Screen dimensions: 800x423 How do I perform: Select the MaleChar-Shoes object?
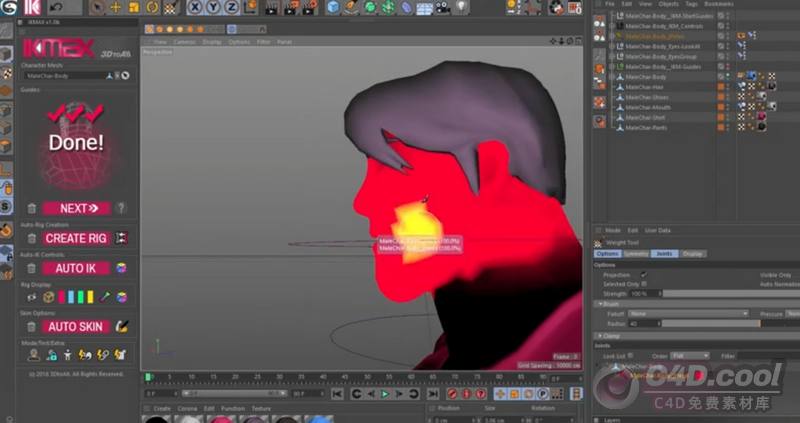(646, 97)
